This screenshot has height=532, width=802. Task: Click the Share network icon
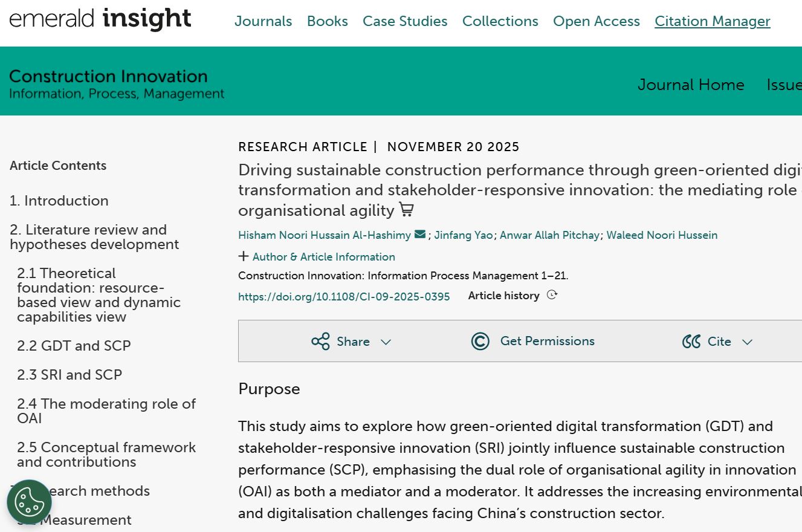pyautogui.click(x=320, y=342)
